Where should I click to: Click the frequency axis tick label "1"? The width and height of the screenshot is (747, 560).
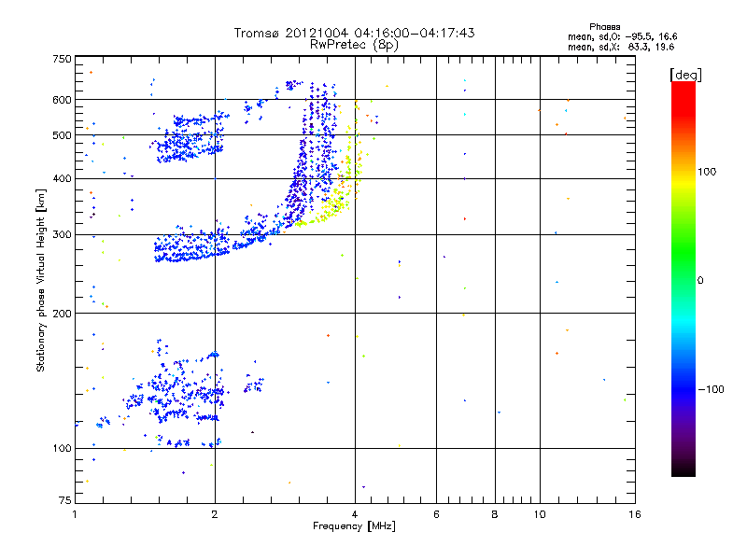(x=75, y=514)
